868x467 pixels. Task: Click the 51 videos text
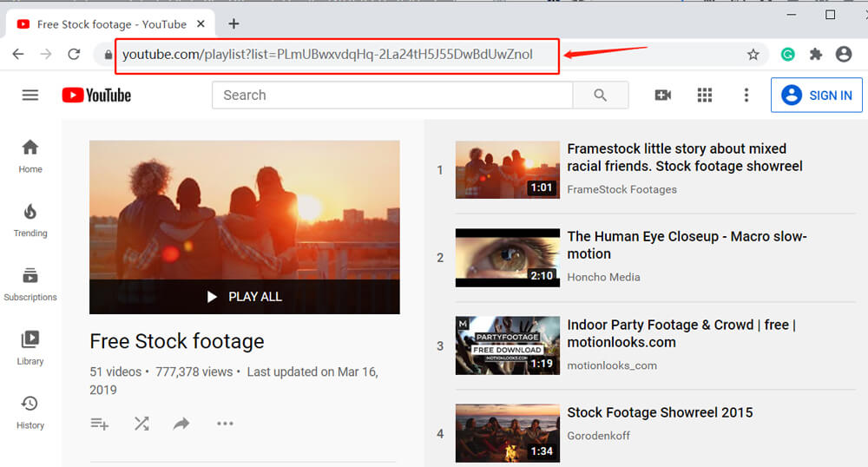click(115, 372)
